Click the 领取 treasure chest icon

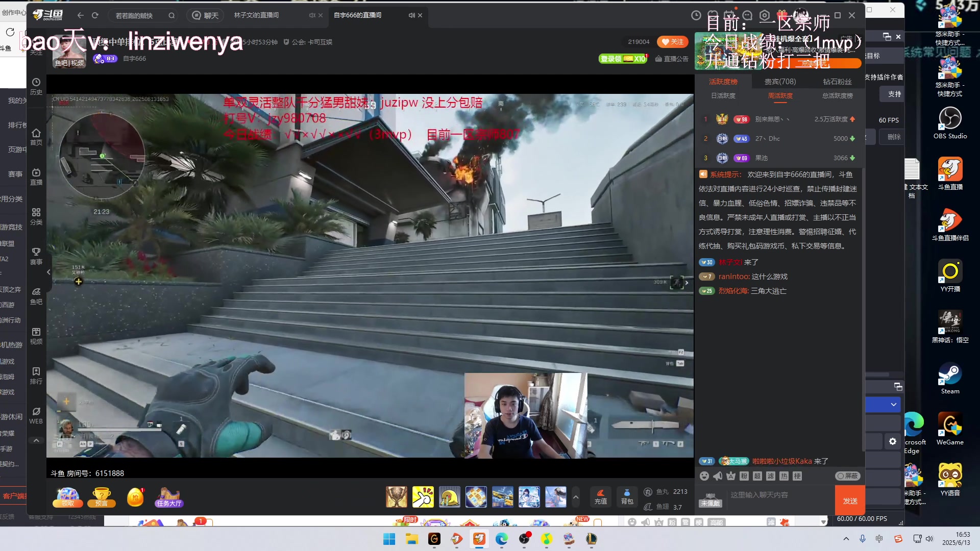[x=67, y=497]
